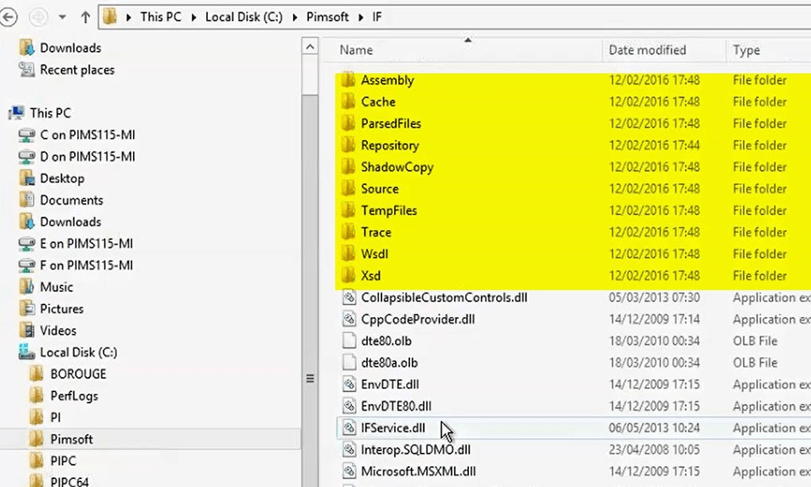Image resolution: width=811 pixels, height=487 pixels.
Task: Select the Repository folder name
Action: pyautogui.click(x=389, y=145)
